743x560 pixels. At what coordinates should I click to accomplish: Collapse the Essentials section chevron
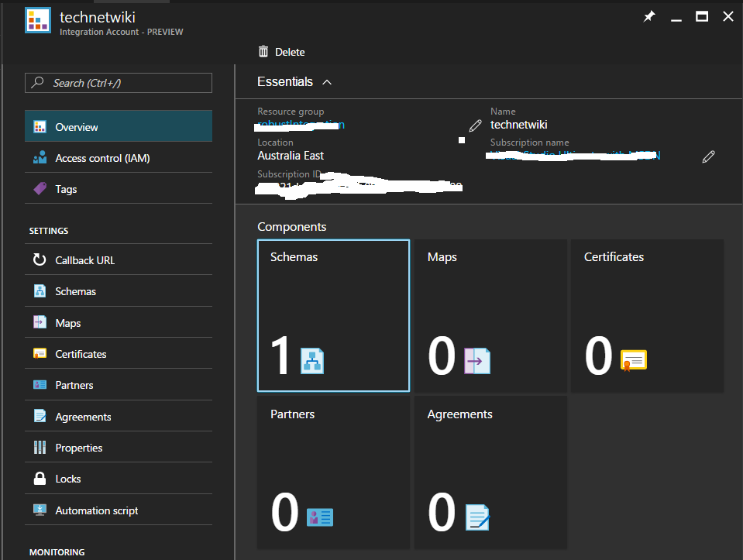(x=327, y=82)
